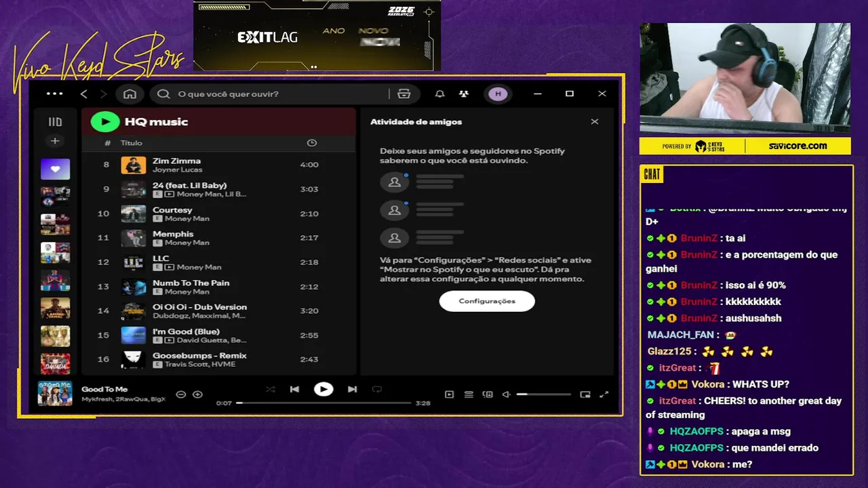The height and width of the screenshot is (488, 868).
Task: Toggle the Now Playing view icon
Action: [449, 394]
